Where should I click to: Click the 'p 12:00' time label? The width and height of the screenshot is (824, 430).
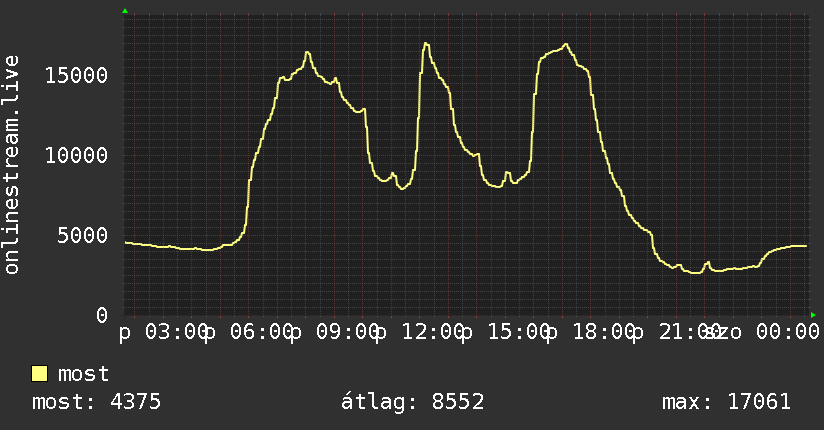tap(420, 332)
